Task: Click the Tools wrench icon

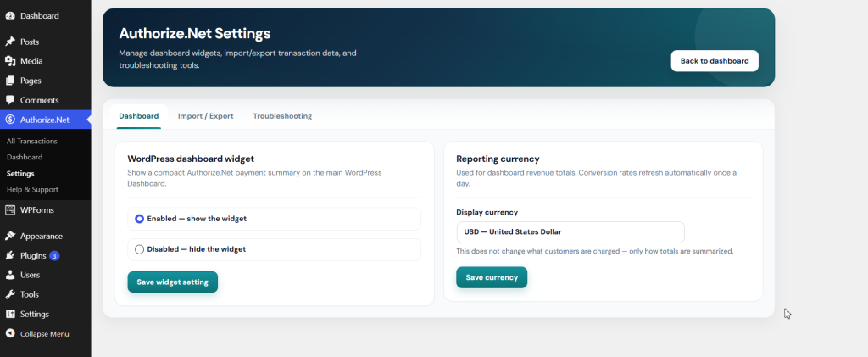Action: pos(10,294)
